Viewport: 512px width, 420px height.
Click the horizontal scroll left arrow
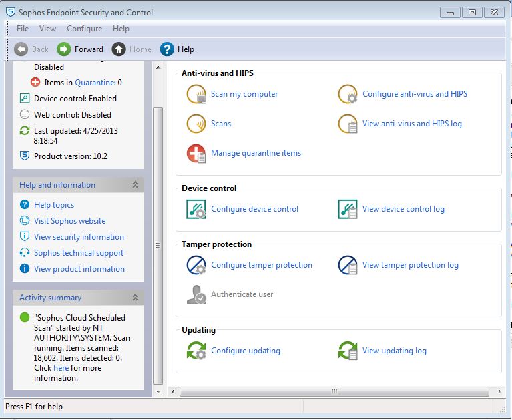click(x=173, y=391)
